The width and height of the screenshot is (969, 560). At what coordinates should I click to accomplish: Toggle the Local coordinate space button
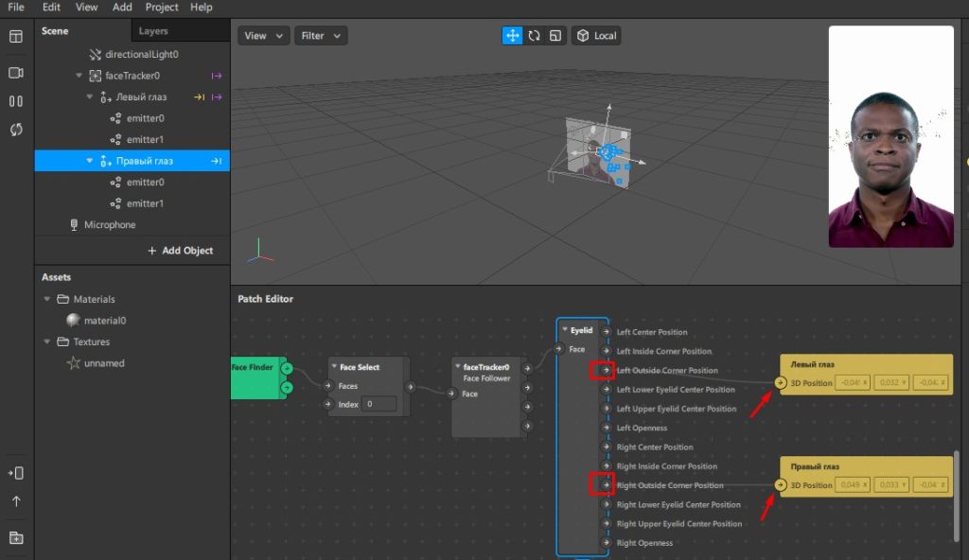click(x=596, y=36)
